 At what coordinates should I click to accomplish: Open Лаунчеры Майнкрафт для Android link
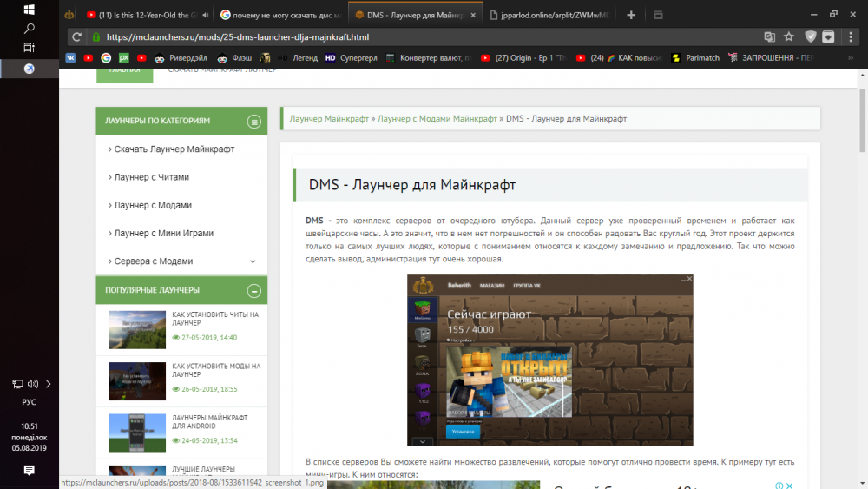click(210, 421)
